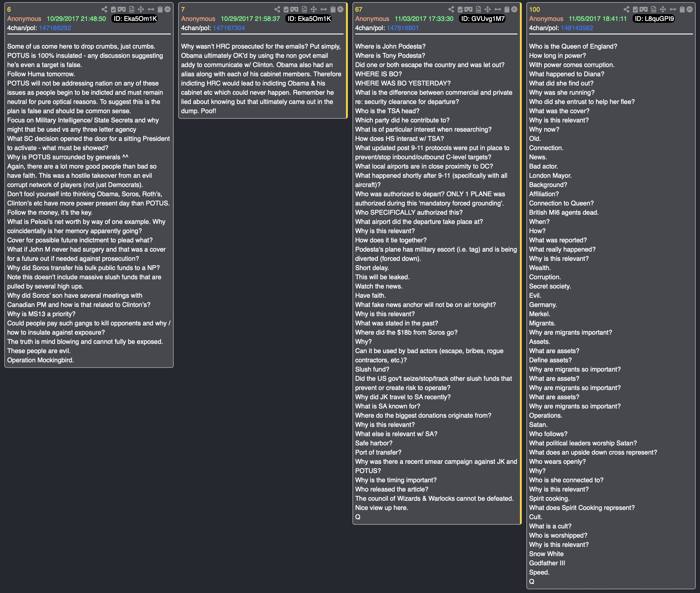Image resolution: width=700 pixels, height=593 pixels.
Task: Click the clipboard-check icon on post 100
Action: point(635,9)
